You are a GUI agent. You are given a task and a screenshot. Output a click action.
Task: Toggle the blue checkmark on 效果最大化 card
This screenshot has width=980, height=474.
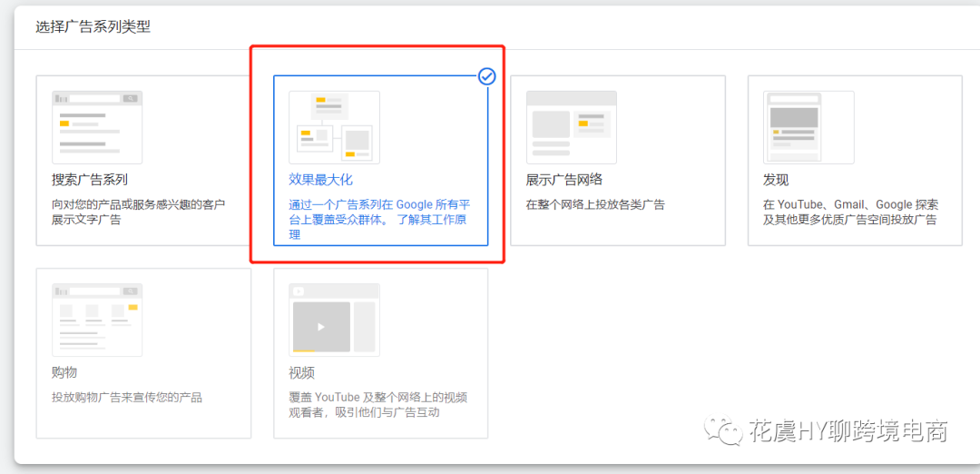487,77
